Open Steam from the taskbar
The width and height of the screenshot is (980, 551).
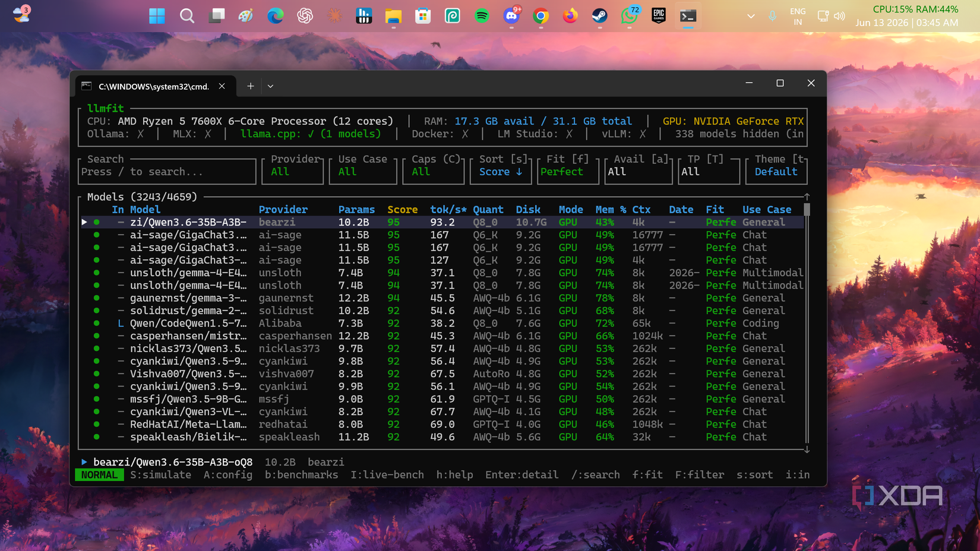(600, 16)
